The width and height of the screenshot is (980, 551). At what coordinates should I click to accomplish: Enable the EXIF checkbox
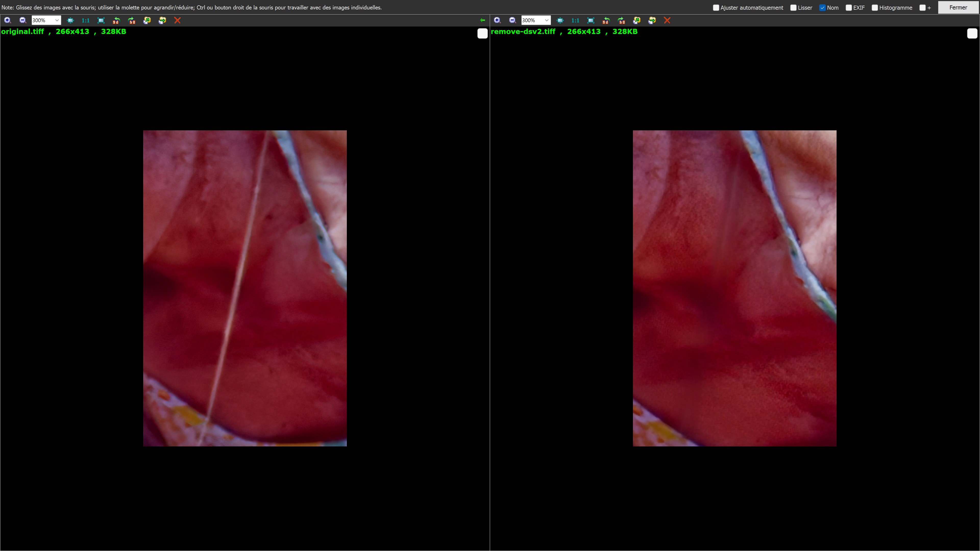848,8
